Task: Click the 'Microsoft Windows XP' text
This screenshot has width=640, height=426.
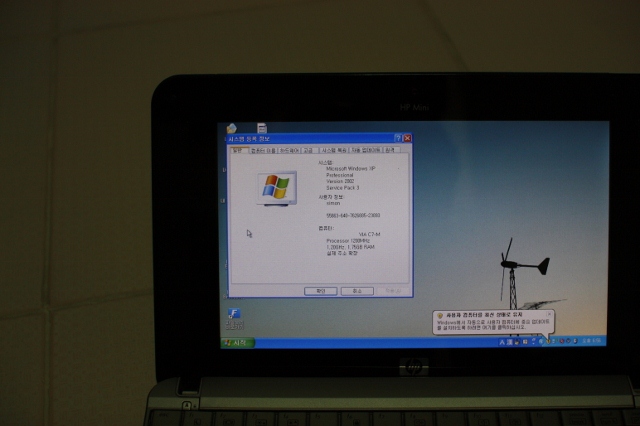Action: pos(350,169)
